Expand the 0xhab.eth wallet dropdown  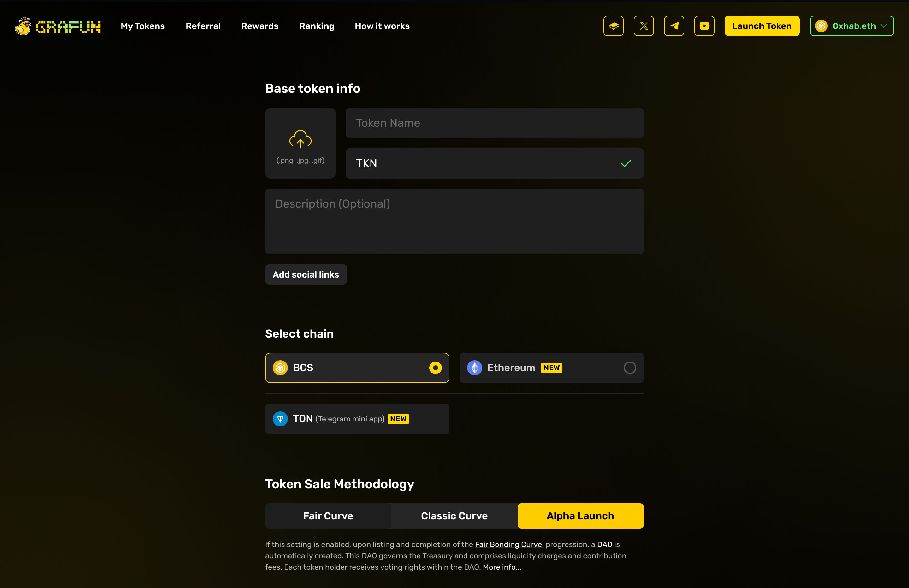(851, 26)
